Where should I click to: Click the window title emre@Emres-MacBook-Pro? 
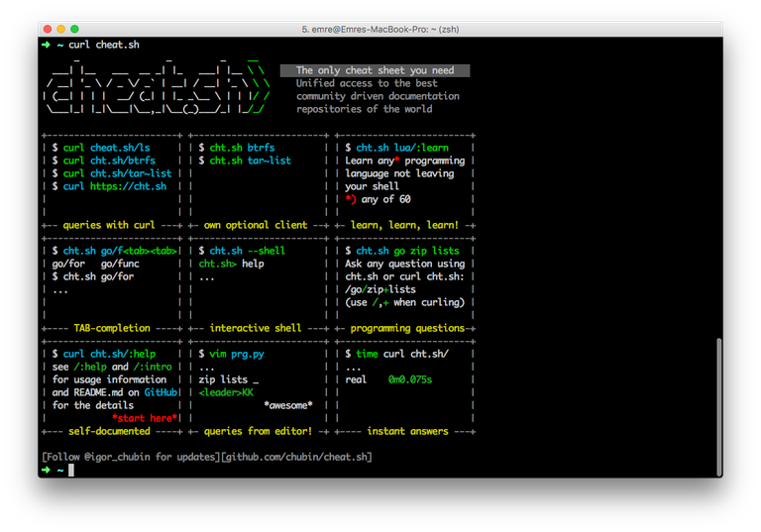(x=380, y=30)
